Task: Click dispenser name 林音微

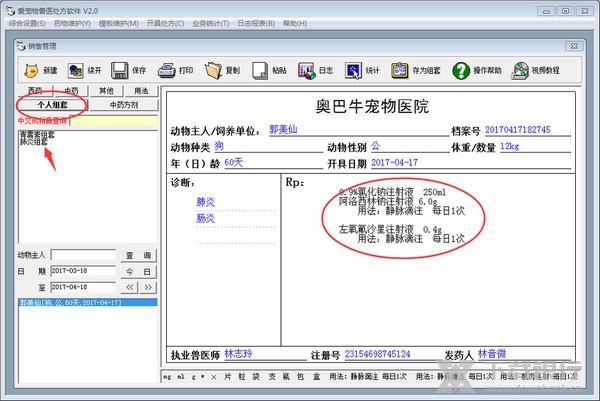Action: click(x=492, y=354)
